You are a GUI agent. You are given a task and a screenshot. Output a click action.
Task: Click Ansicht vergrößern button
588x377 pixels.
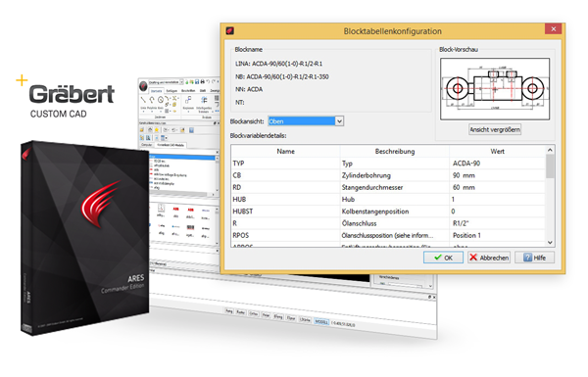(x=495, y=129)
